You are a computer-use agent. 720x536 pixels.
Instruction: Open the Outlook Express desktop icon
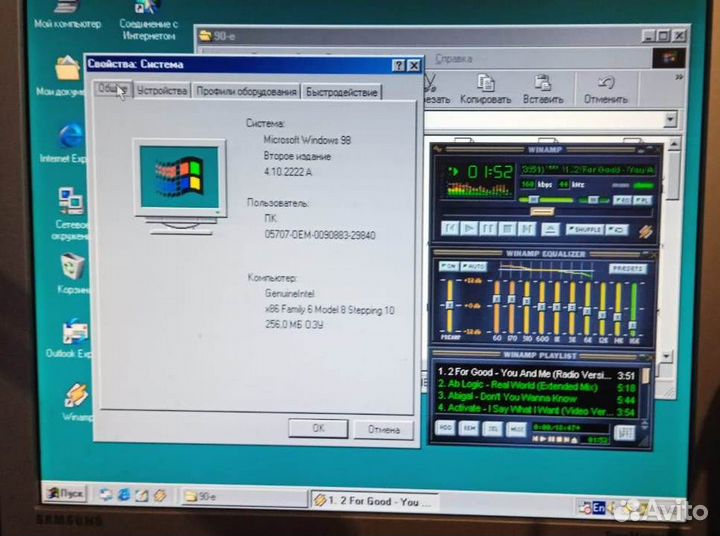[x=73, y=338]
